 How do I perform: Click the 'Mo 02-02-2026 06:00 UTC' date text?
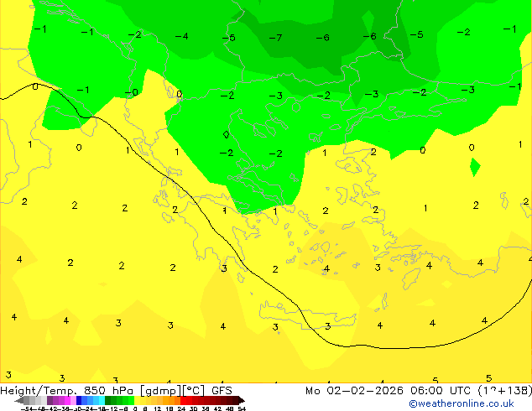pos(390,391)
